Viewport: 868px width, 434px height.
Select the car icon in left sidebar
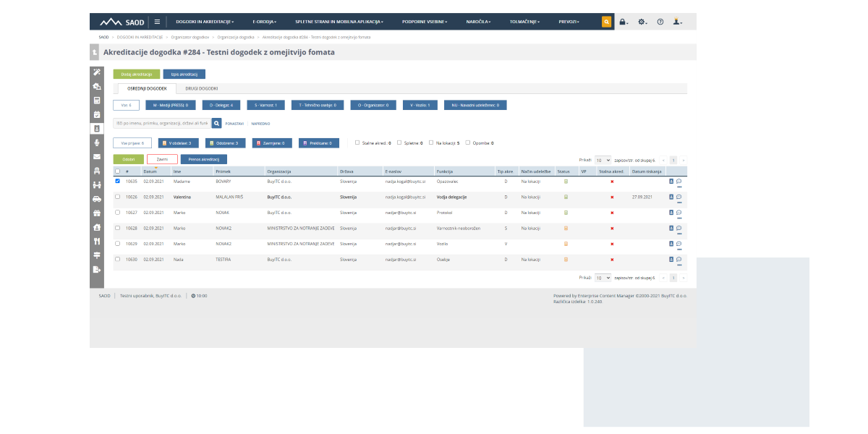(x=97, y=198)
